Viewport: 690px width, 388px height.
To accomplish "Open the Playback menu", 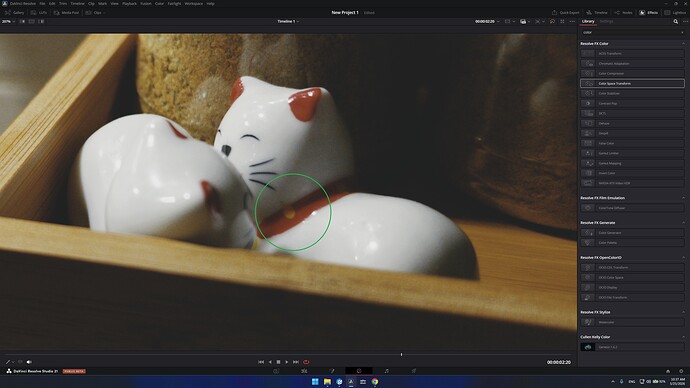I will pyautogui.click(x=129, y=4).
